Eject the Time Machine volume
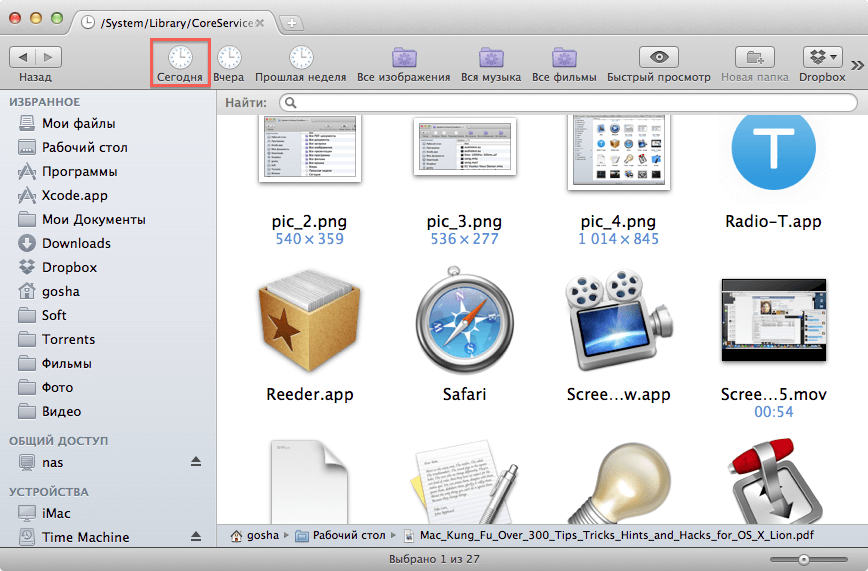 tap(196, 536)
